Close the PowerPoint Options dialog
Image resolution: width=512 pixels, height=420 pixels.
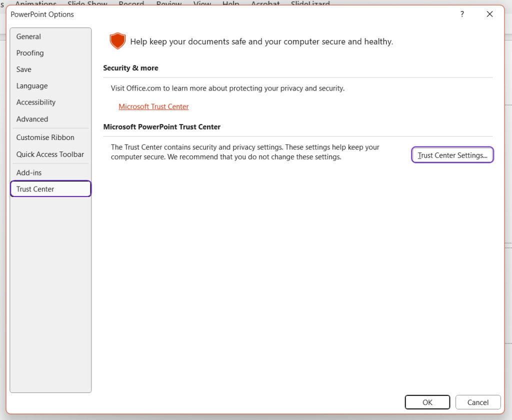489,14
